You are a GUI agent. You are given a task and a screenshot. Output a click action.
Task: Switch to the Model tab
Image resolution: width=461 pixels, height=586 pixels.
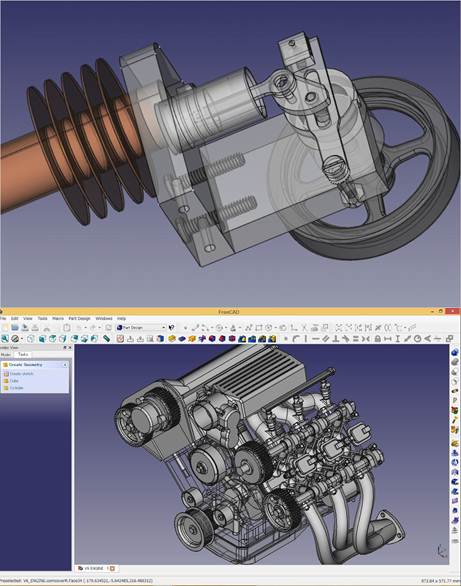click(x=6, y=354)
